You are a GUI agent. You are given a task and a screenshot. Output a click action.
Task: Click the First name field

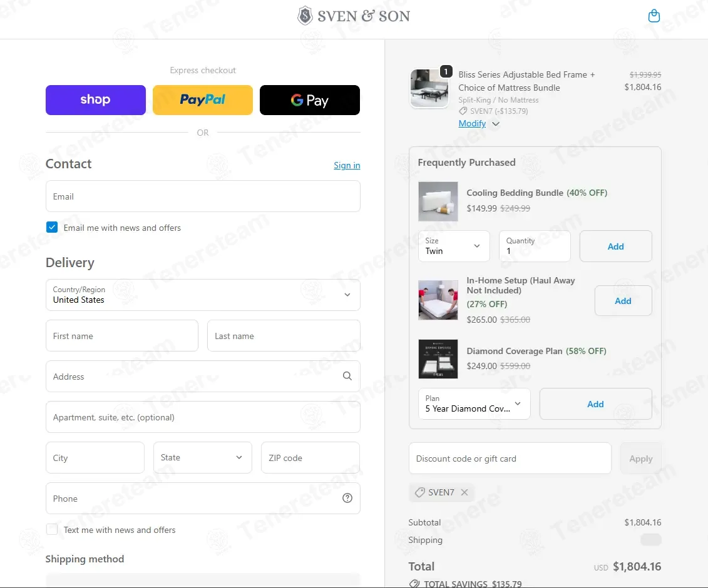pos(122,336)
